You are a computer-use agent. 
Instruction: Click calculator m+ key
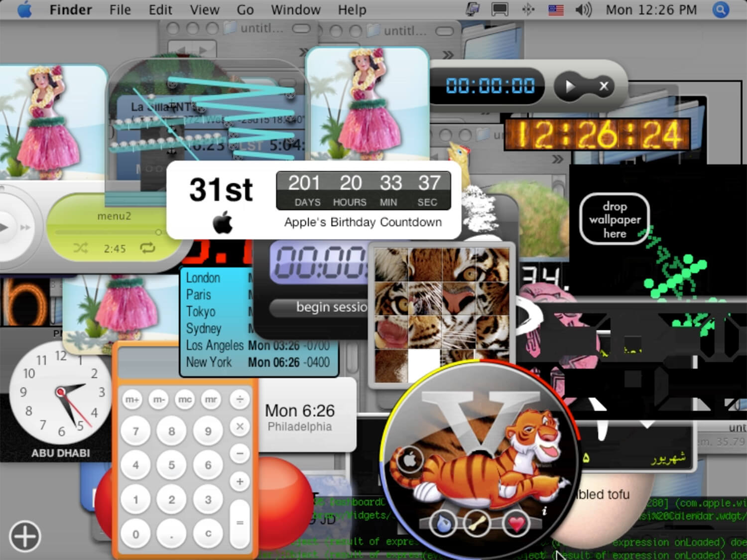click(x=132, y=400)
